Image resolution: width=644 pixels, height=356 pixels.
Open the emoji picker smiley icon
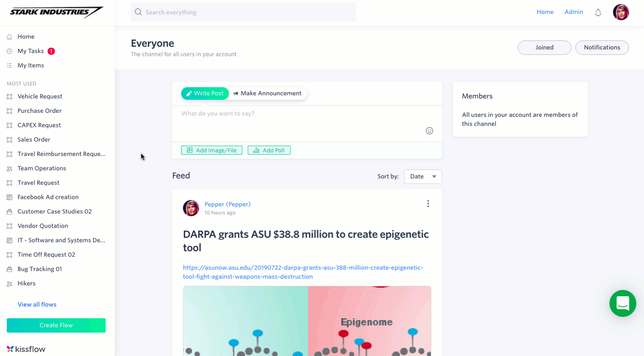(430, 131)
